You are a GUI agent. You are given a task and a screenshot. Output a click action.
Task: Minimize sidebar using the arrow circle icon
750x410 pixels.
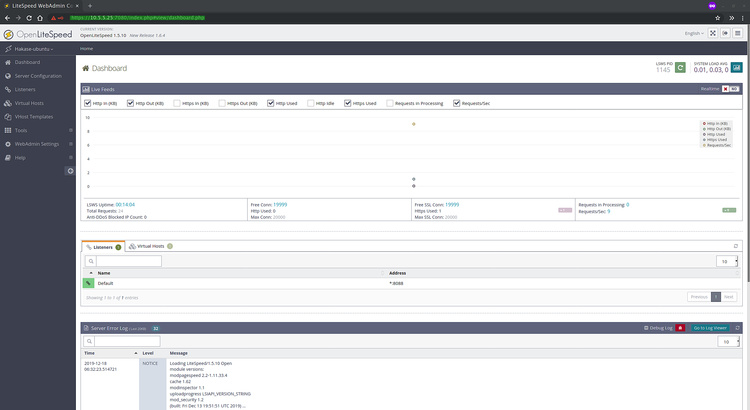click(69, 171)
